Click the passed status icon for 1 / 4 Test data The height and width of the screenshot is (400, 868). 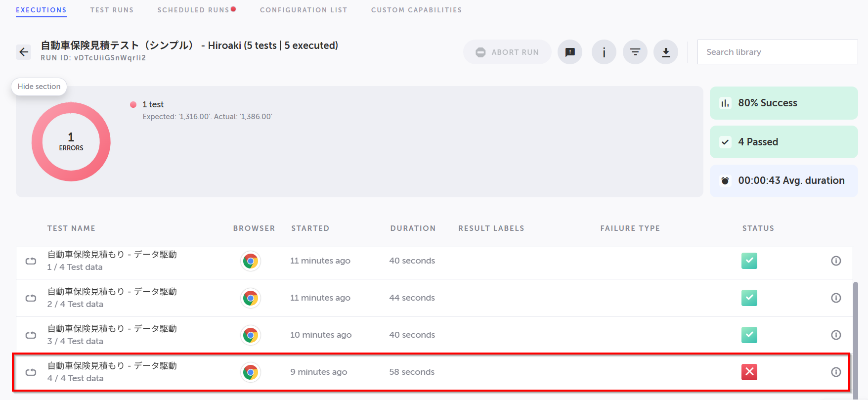(749, 261)
